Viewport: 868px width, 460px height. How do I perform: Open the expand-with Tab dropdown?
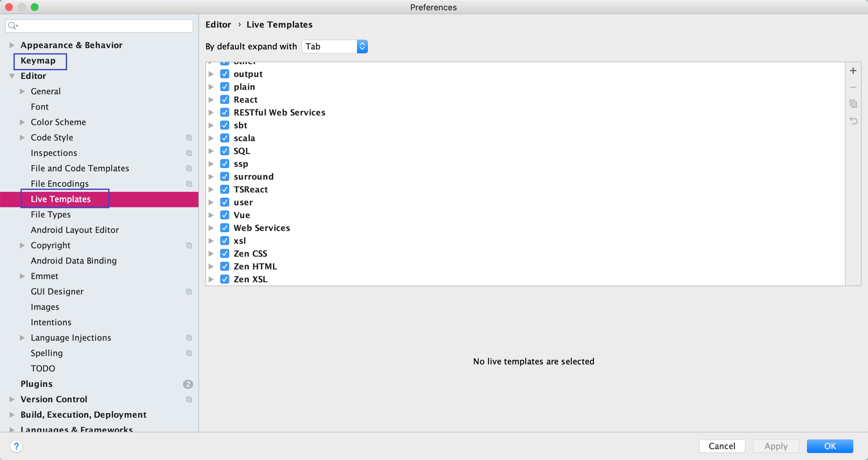point(334,47)
